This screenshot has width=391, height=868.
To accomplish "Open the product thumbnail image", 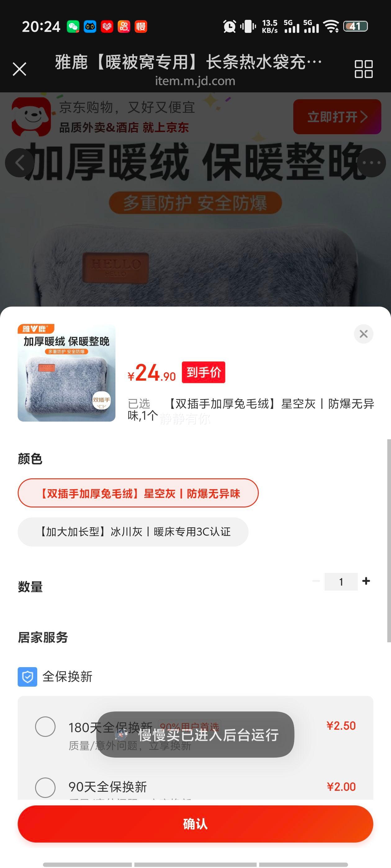I will (x=66, y=373).
